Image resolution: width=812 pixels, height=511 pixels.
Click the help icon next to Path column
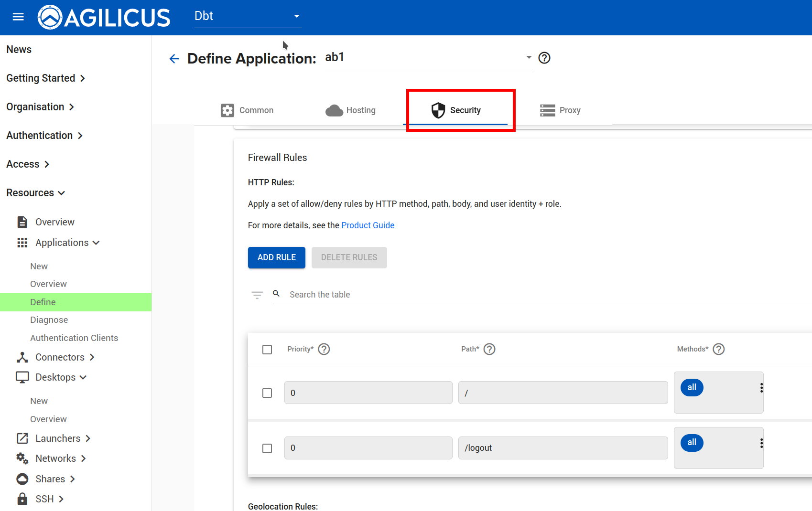489,349
